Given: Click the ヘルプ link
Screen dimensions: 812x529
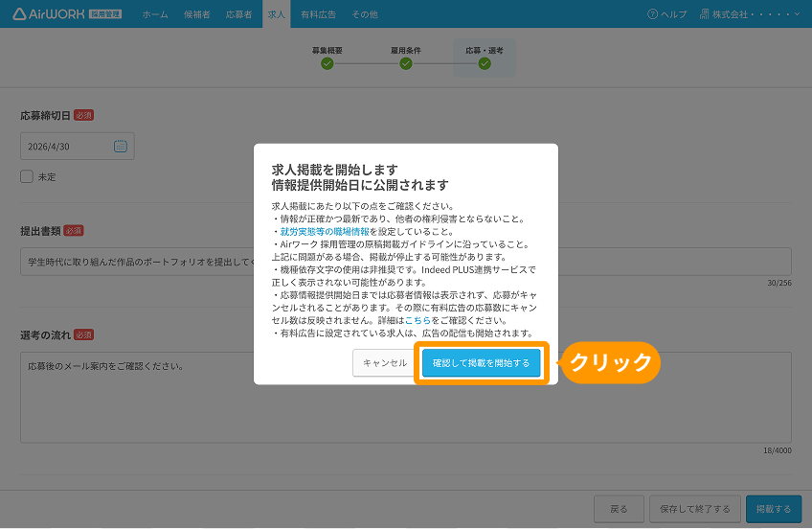Looking at the screenshot, I should click(x=673, y=14).
